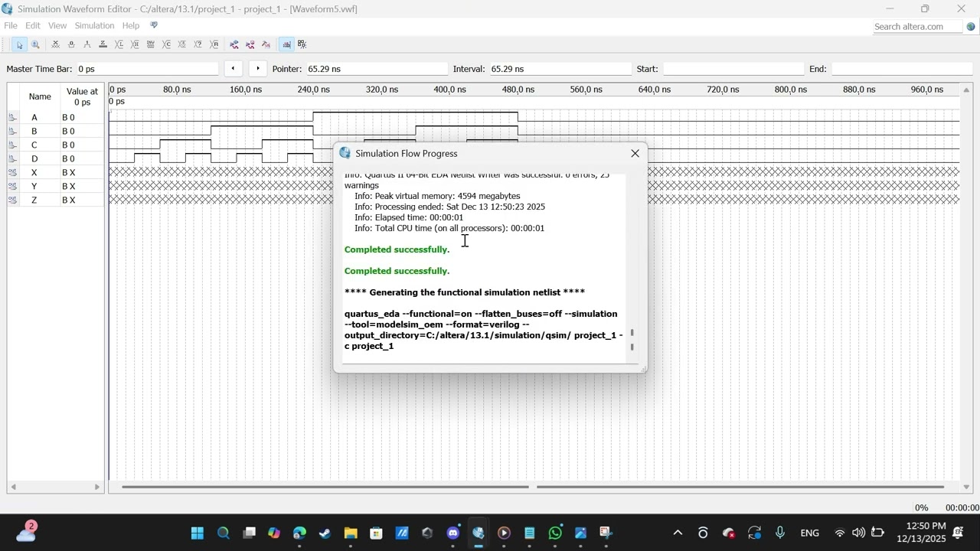This screenshot has height=551, width=980.
Task: Select the Selection pointer tool
Action: point(20,44)
